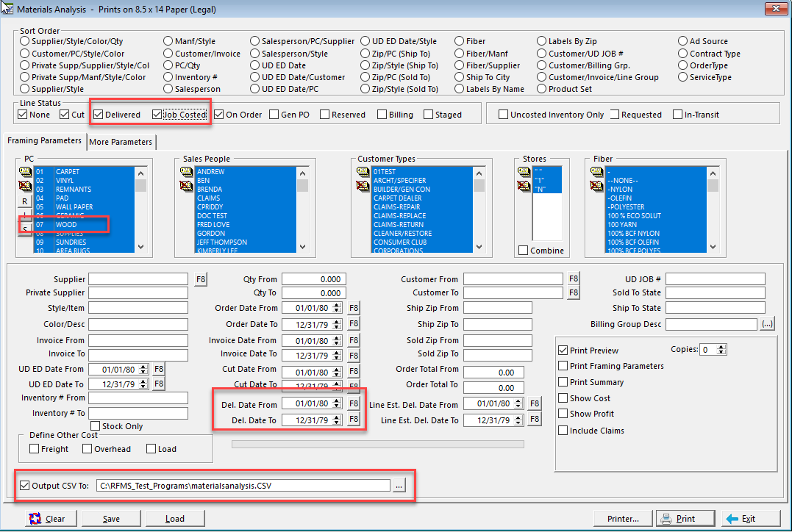Click select-all icon for Customer Types

(x=362, y=172)
